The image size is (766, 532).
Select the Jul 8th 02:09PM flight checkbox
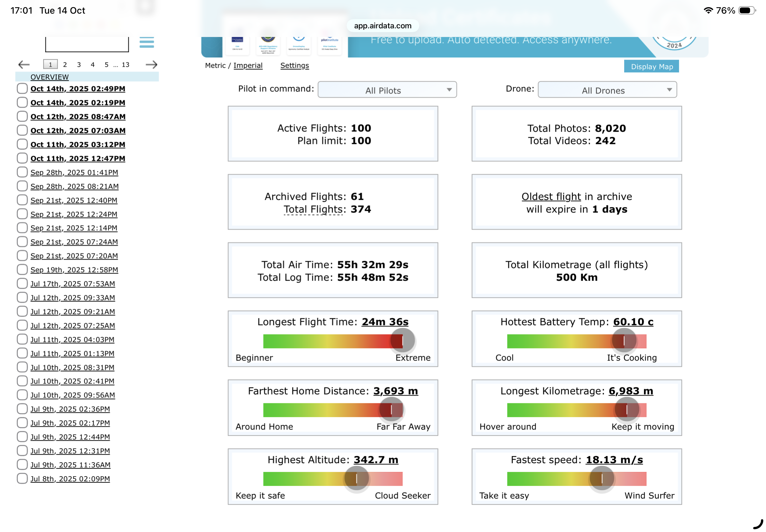[x=22, y=479]
